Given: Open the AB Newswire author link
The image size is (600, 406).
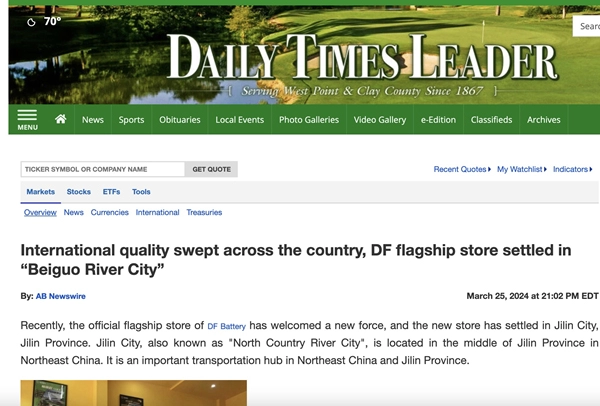Looking at the screenshot, I should [x=60, y=296].
